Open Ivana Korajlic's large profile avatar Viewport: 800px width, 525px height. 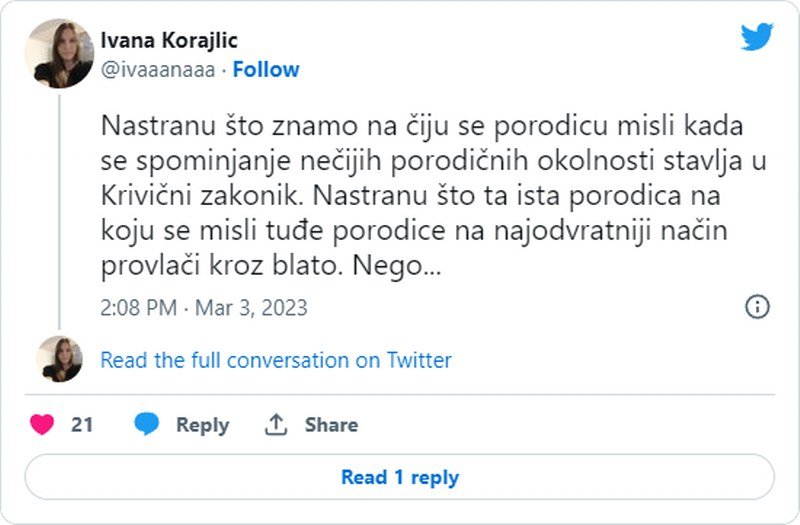point(59,54)
